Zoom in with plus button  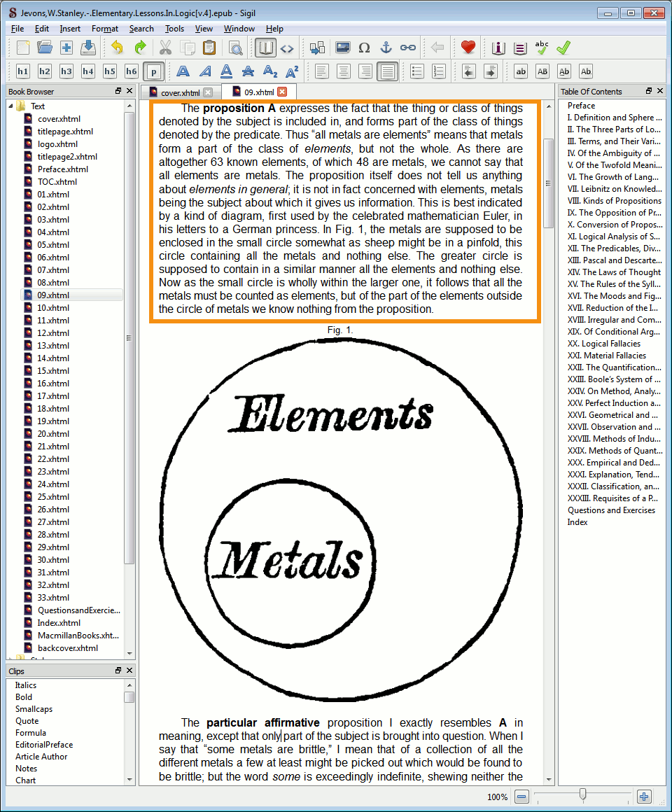point(644,797)
